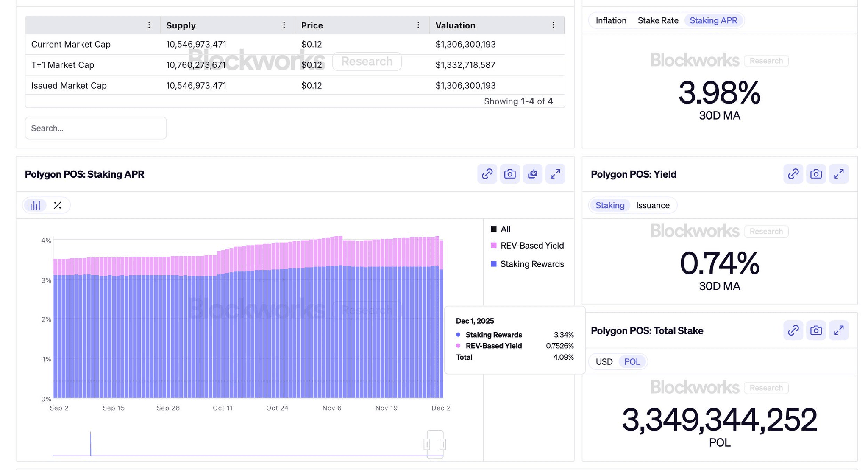Copy link icon for Staking APR chart
This screenshot has width=868, height=470.
point(487,174)
